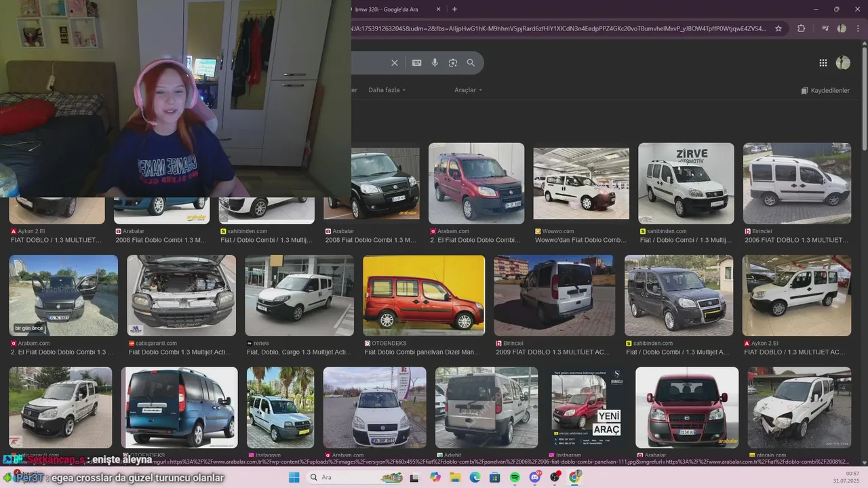
Task: Click 'Fiat Doblo Combi panelvan Dizel Man...' link
Action: pos(422,352)
